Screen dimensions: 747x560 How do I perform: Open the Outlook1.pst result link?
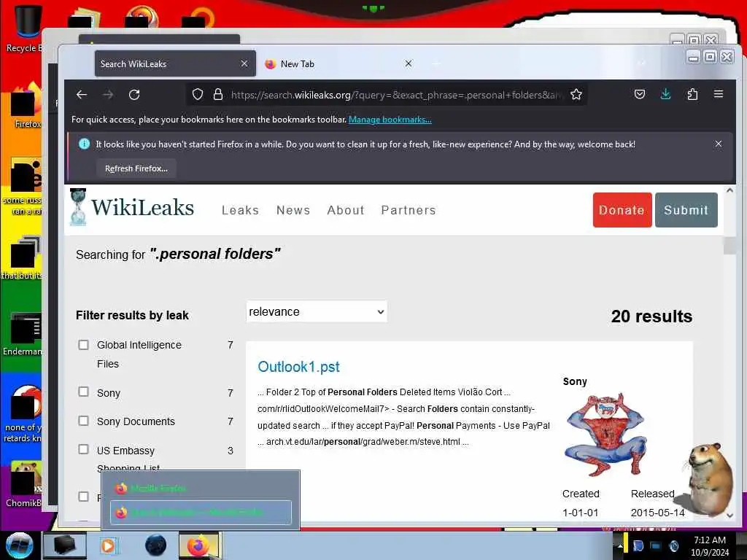pyautogui.click(x=298, y=367)
